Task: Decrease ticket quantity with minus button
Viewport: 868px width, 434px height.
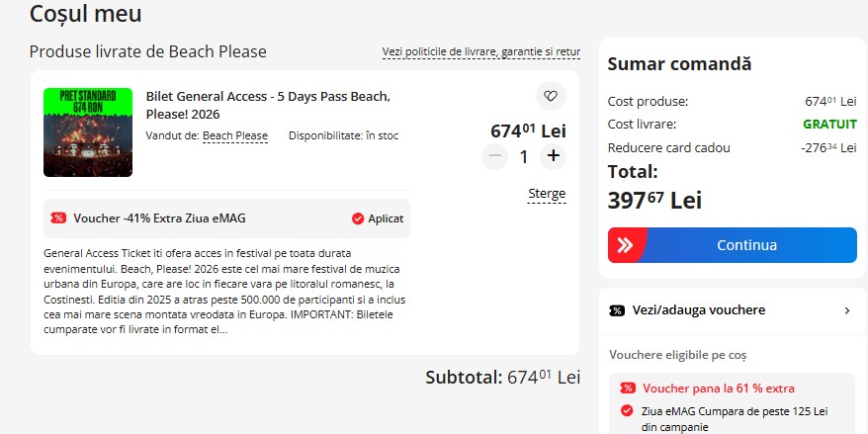Action: point(495,155)
